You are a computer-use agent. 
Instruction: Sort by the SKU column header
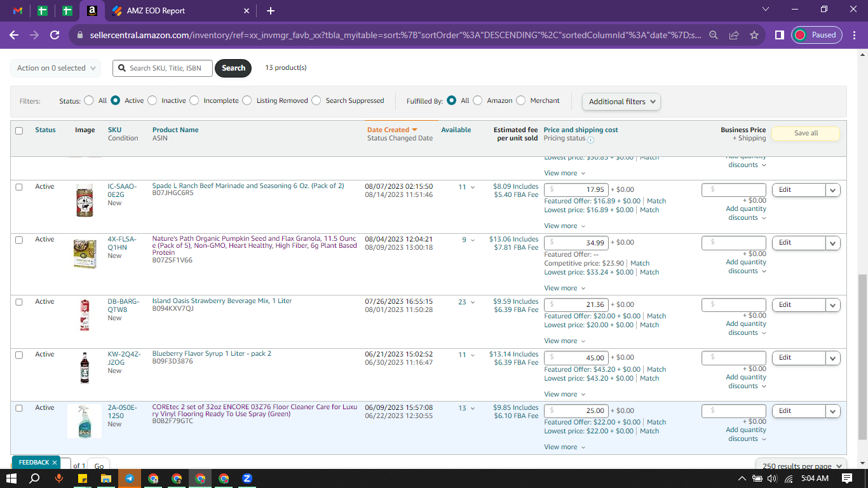[x=114, y=130]
